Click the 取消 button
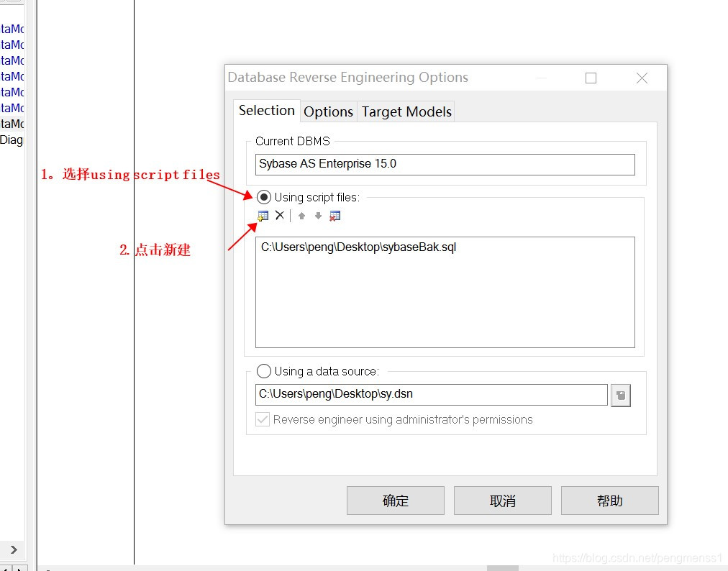The image size is (728, 571). pyautogui.click(x=502, y=501)
